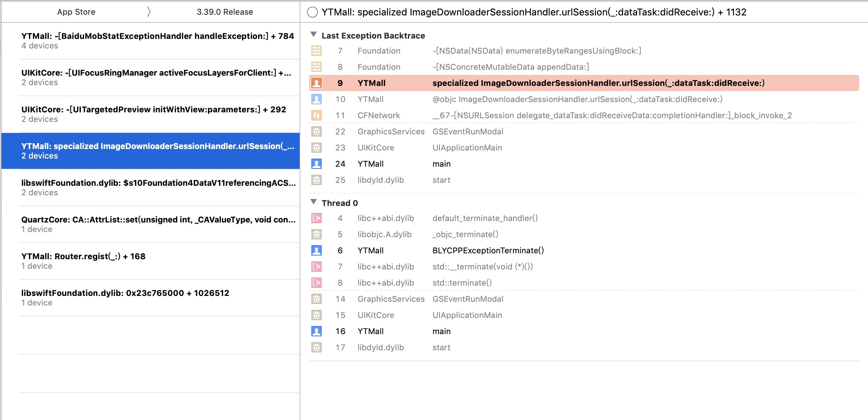Click the chevron after App Store
The height and width of the screenshot is (420, 868).
[x=148, y=12]
